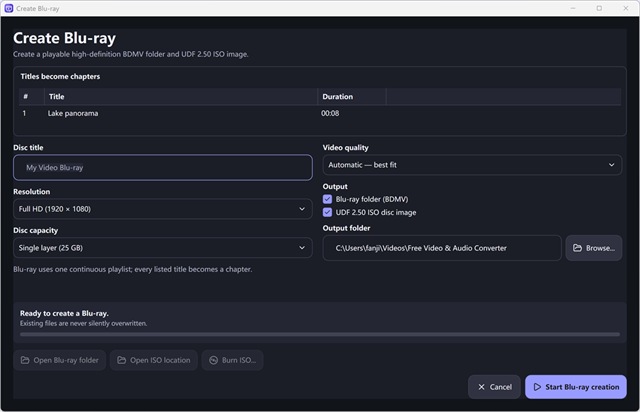640x412 pixels.
Task: Start Blu-ray creation
Action: [576, 387]
